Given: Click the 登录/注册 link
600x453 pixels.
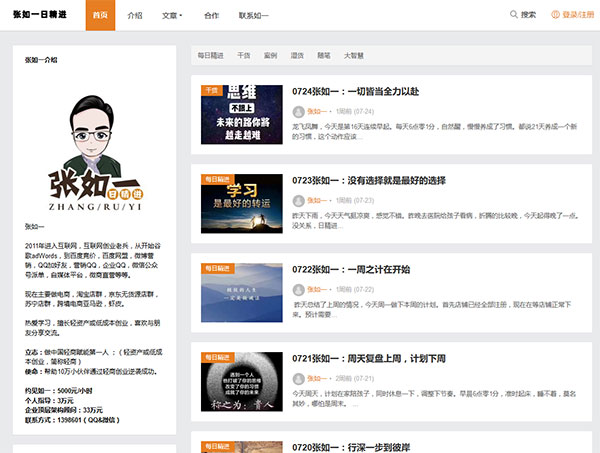Looking at the screenshot, I should (x=578, y=15).
